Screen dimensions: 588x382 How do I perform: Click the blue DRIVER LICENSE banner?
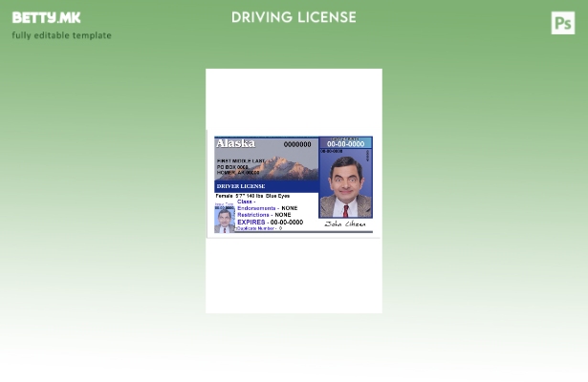coord(241,186)
